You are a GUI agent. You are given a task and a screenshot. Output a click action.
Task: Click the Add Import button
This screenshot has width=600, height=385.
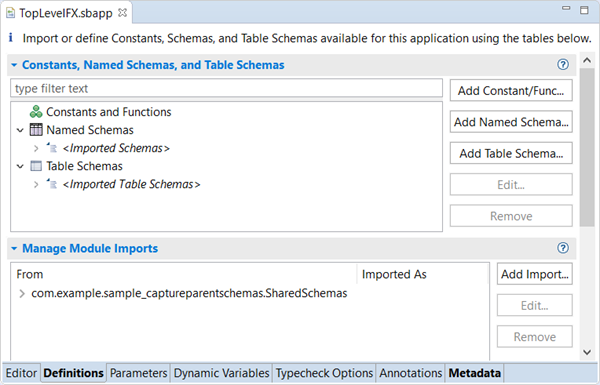pos(535,274)
